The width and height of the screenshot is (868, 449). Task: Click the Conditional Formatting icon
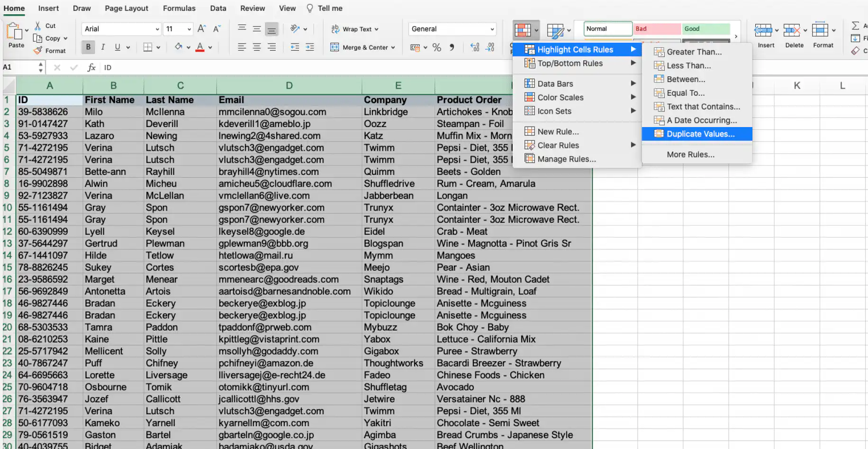click(523, 30)
